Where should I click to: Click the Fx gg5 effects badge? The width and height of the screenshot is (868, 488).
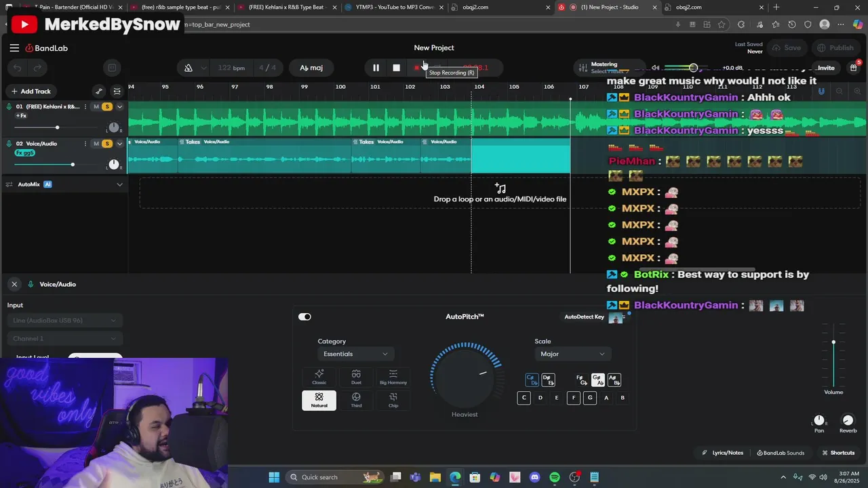[x=24, y=153]
